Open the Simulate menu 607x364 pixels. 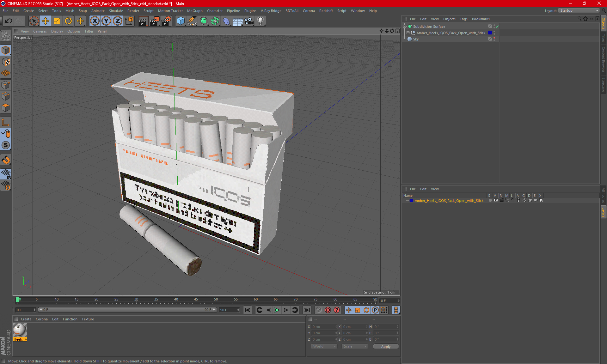(x=116, y=11)
